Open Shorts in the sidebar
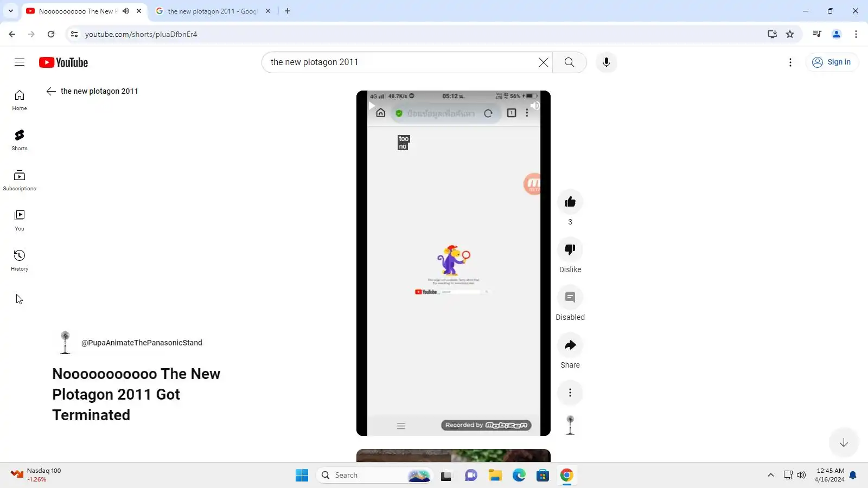The width and height of the screenshot is (868, 488). 20,140
